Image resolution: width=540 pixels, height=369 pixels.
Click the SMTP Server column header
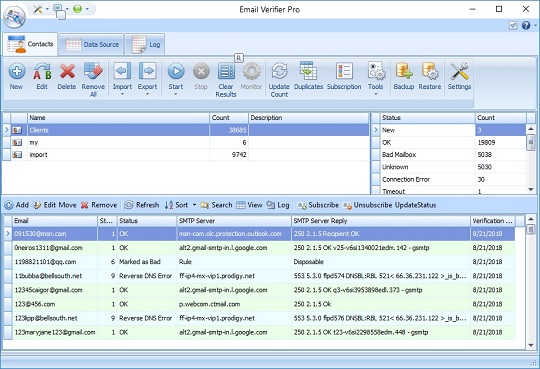pos(234,221)
